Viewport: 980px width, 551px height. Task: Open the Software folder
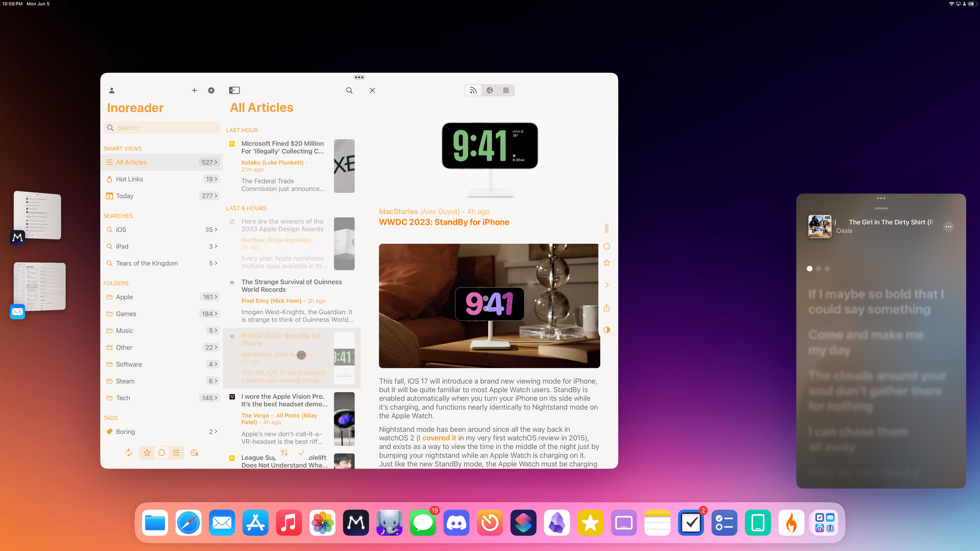click(162, 364)
